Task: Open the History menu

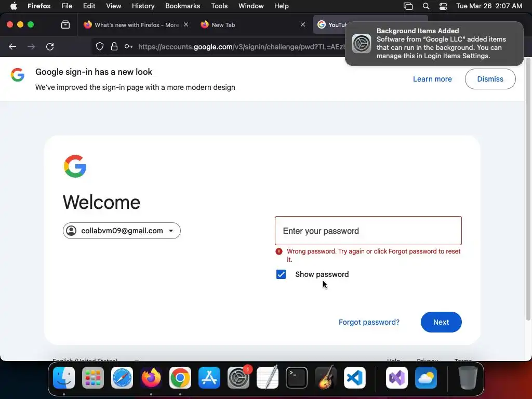Action: click(143, 6)
